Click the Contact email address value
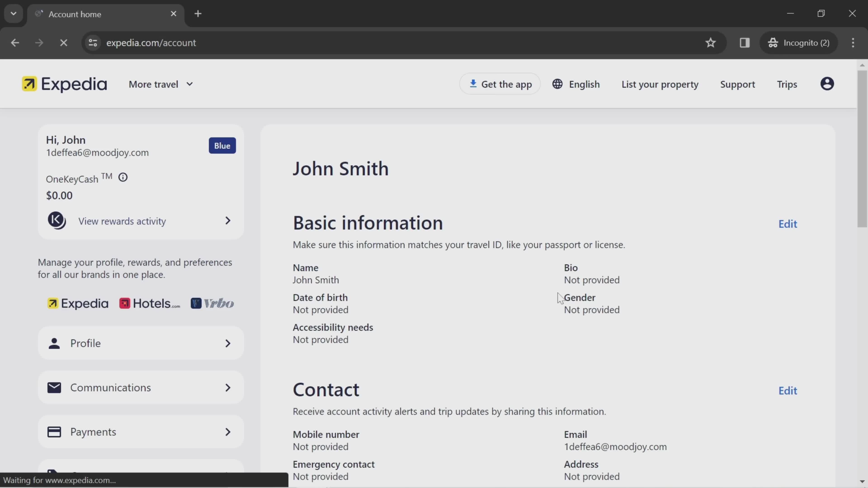 [x=615, y=447]
